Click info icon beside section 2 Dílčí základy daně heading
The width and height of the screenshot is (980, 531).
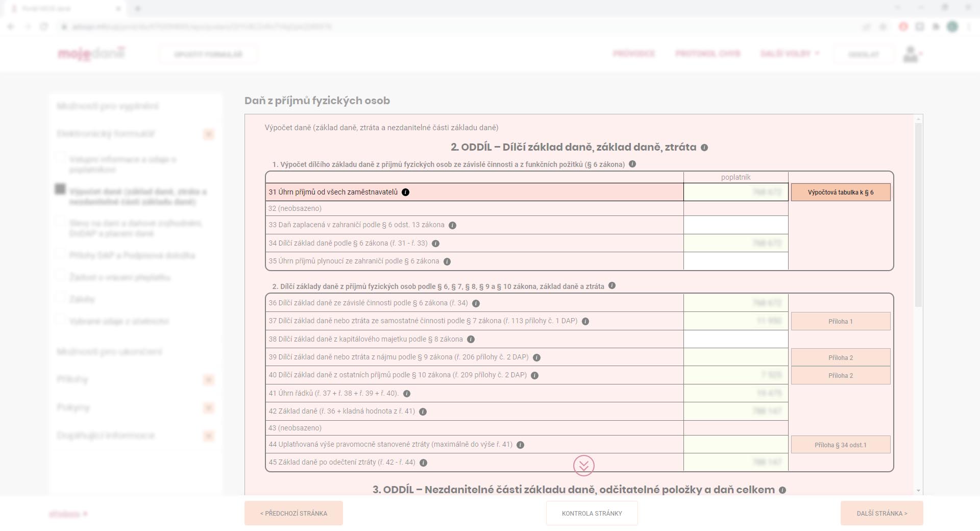pos(612,286)
